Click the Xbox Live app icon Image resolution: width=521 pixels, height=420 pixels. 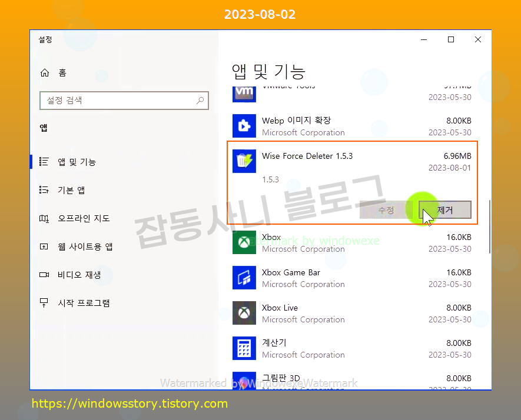point(244,313)
